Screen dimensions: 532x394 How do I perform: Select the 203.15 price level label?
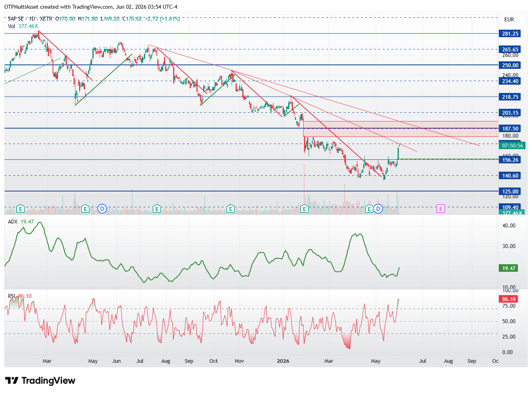(x=510, y=113)
